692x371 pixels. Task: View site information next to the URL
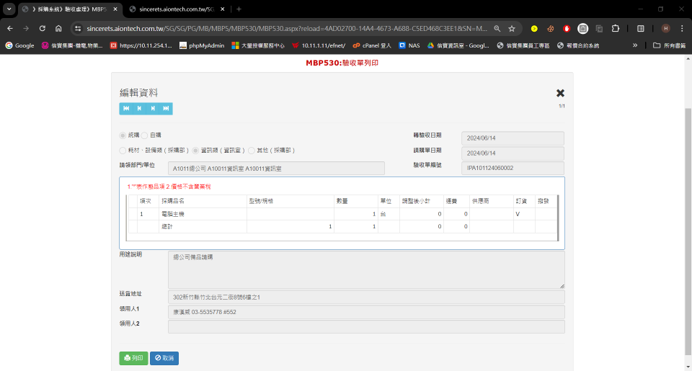[78, 28]
